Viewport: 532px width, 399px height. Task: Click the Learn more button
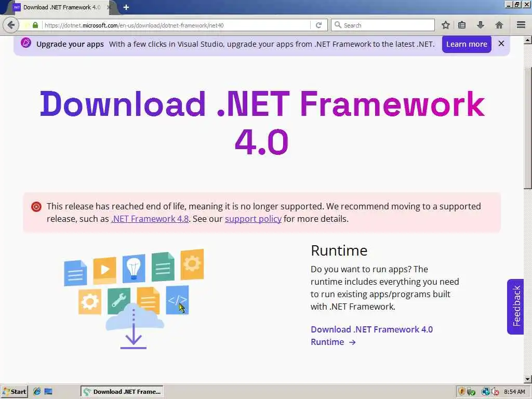coord(467,44)
